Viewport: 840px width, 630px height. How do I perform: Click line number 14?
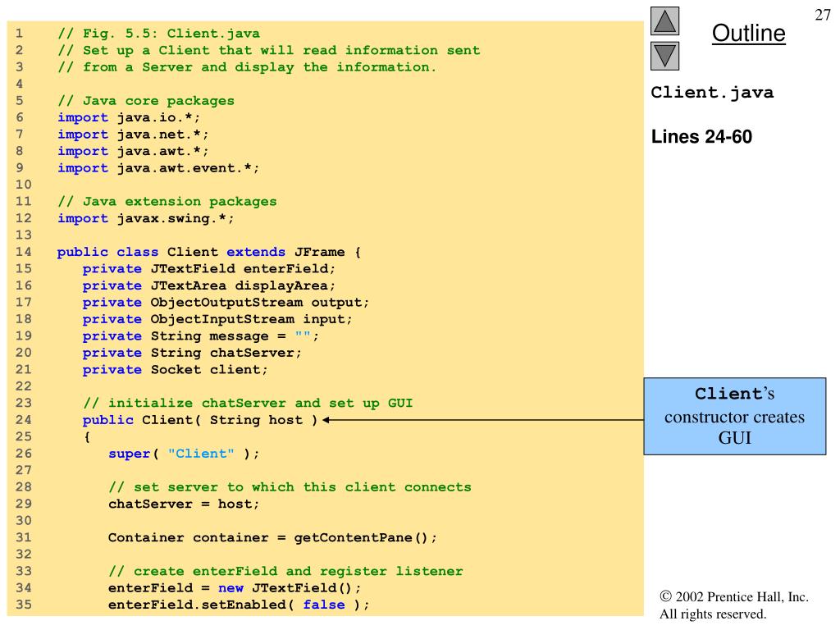pyautogui.click(x=24, y=252)
